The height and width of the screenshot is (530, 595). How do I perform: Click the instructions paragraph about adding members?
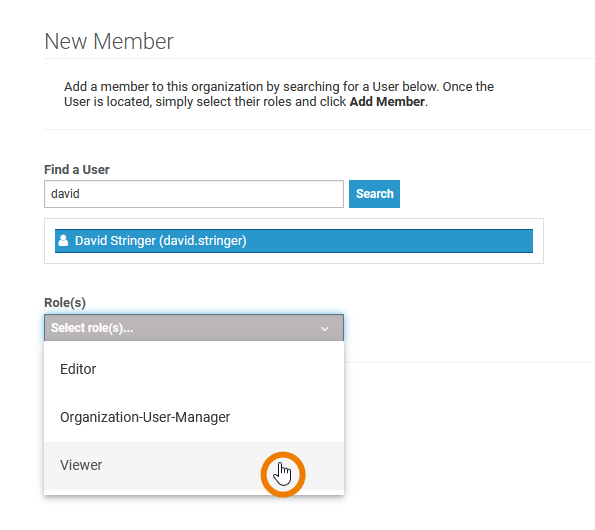pyautogui.click(x=279, y=94)
